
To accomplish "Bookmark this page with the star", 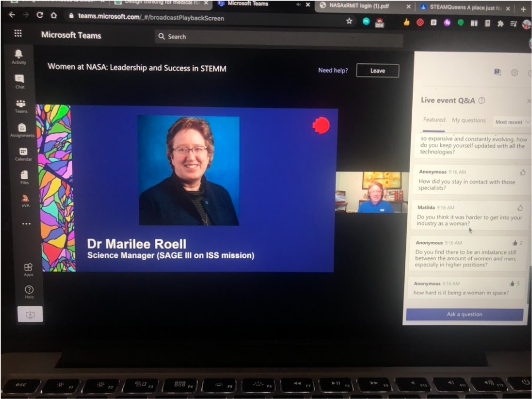I will (349, 21).
